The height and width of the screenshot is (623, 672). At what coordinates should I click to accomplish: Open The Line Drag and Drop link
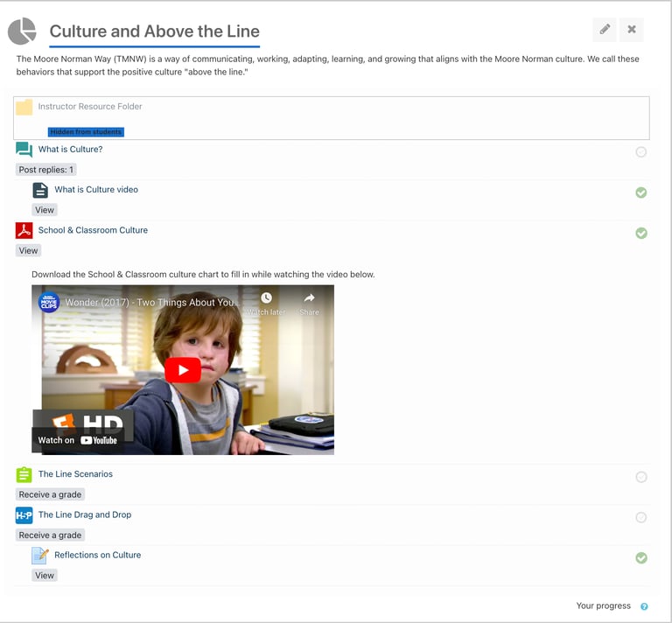pos(85,514)
